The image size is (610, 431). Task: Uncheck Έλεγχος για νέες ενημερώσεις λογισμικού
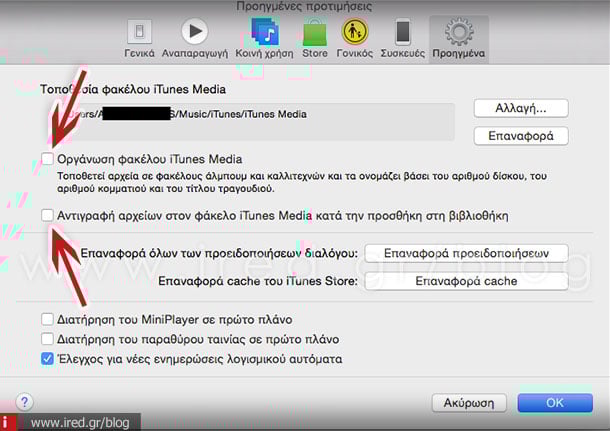tap(47, 359)
